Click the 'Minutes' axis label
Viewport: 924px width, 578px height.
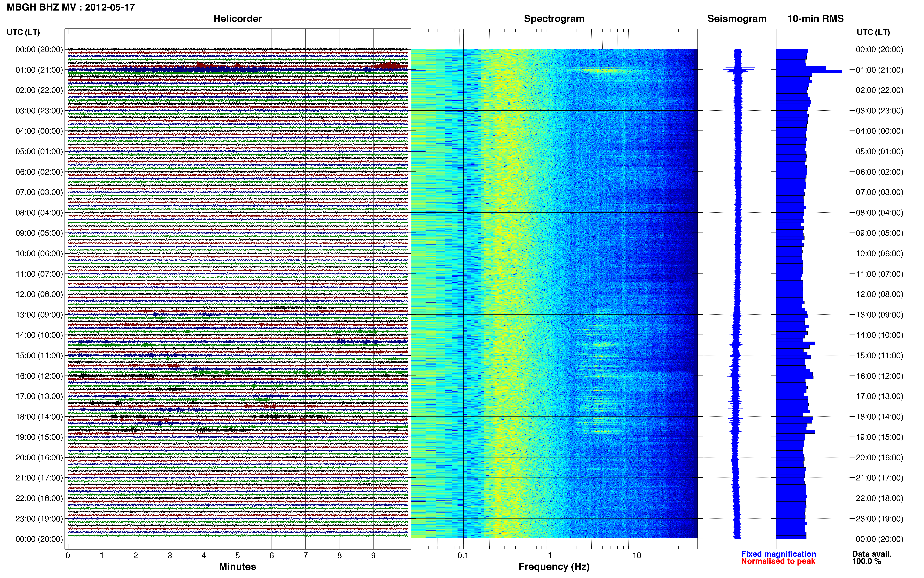click(238, 566)
